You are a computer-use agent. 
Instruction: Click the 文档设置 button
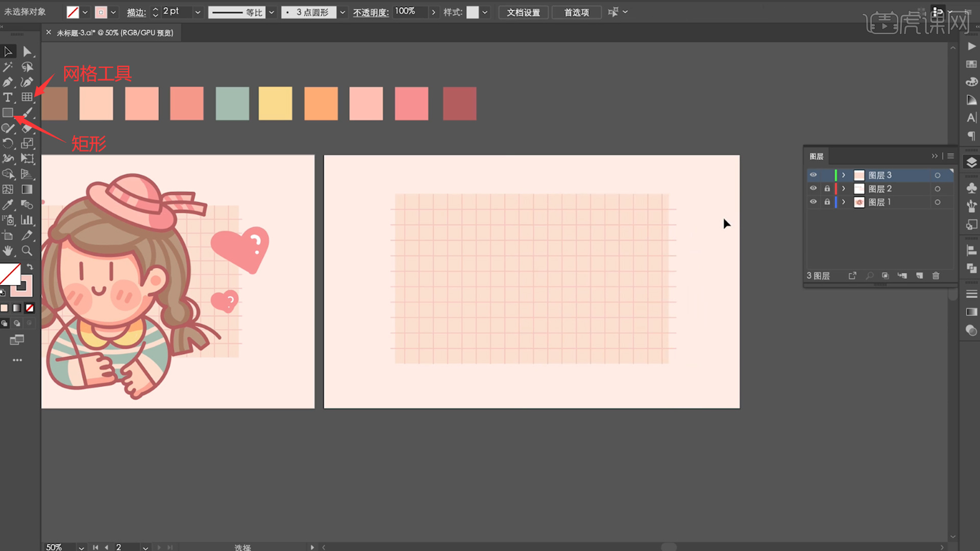(523, 12)
